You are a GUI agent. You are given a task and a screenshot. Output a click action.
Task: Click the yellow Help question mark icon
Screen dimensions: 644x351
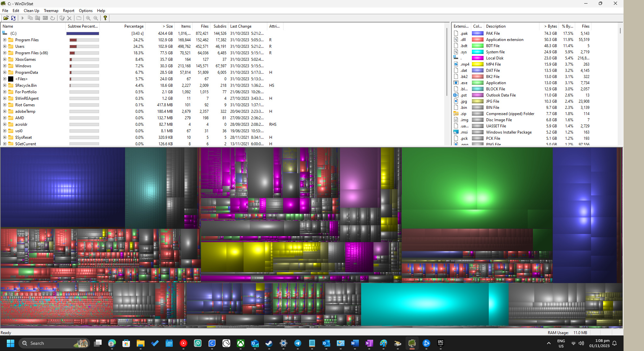(105, 18)
